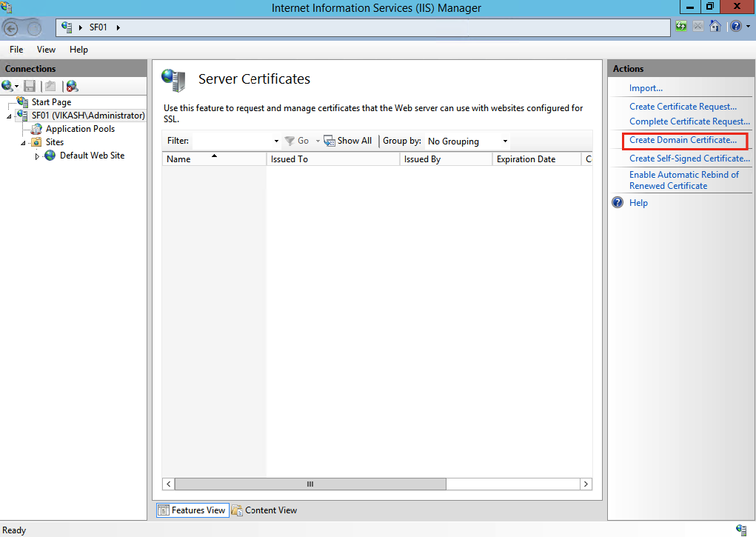Click the Stop icon beside the address bar
Screen dimensions: 756x537
pos(698,27)
